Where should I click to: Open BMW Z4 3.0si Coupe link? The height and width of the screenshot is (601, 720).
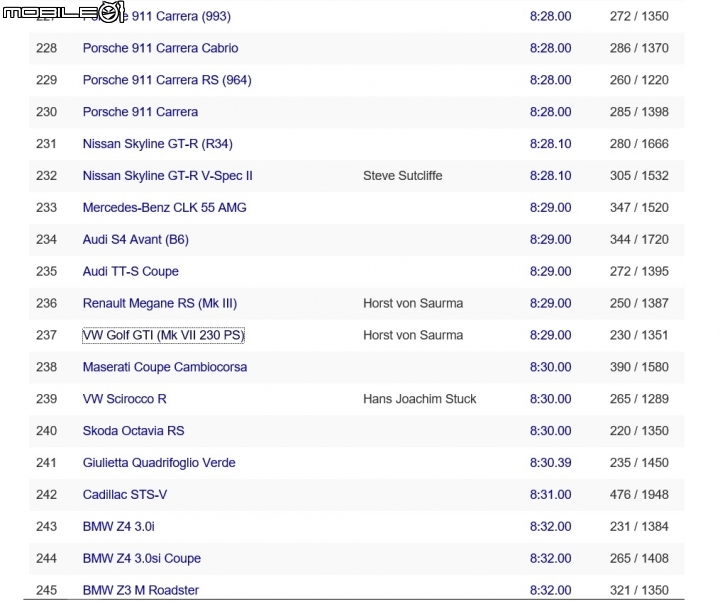click(141, 559)
